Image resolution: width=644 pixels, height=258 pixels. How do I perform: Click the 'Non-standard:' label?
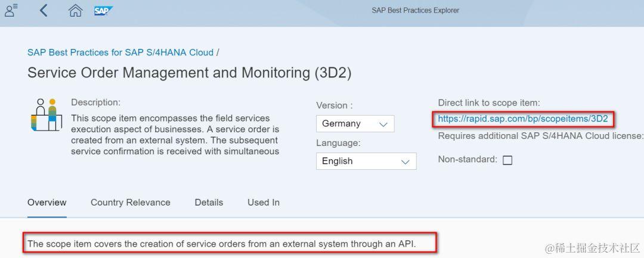click(467, 160)
